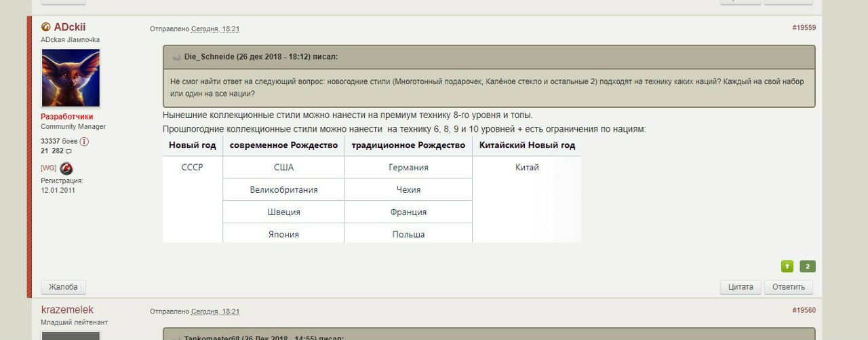This screenshot has width=868, height=340.
Task: Open the ADckii user profile link
Action: (70, 27)
